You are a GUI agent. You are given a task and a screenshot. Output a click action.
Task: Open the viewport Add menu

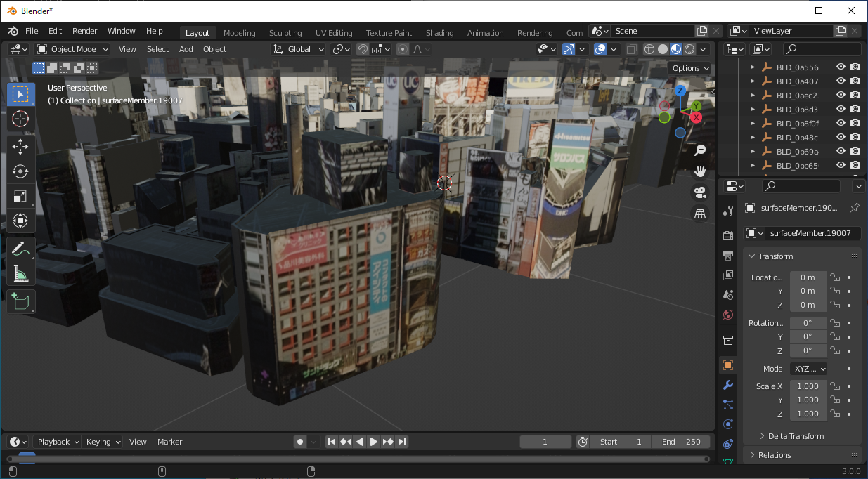coord(186,49)
